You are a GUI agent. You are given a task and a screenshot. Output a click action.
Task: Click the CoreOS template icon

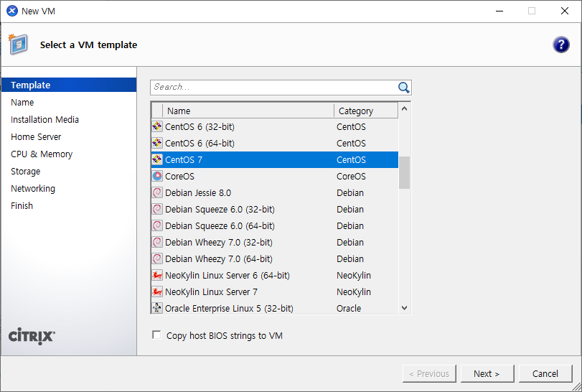point(157,176)
